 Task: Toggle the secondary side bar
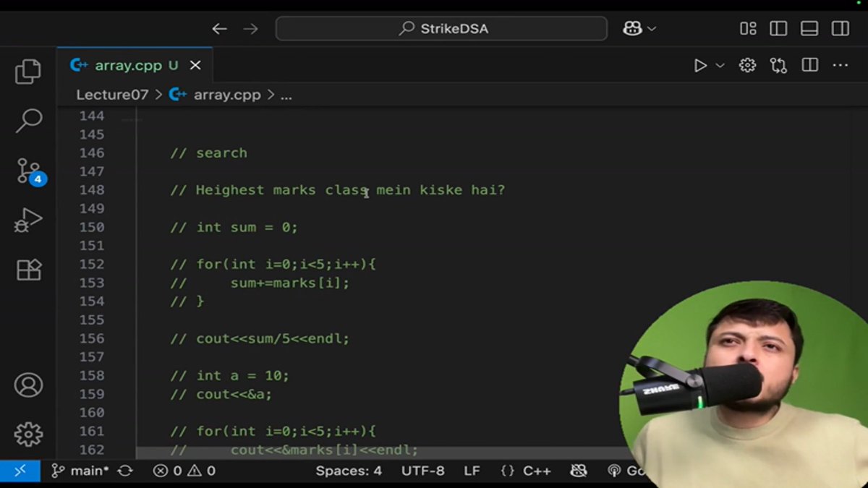point(841,29)
